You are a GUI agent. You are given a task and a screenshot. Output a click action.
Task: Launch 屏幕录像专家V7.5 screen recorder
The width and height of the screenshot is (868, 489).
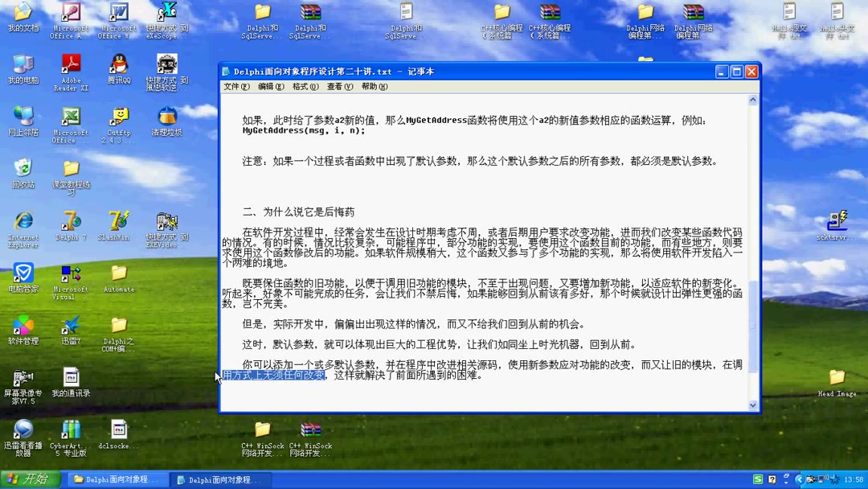pyautogui.click(x=22, y=378)
